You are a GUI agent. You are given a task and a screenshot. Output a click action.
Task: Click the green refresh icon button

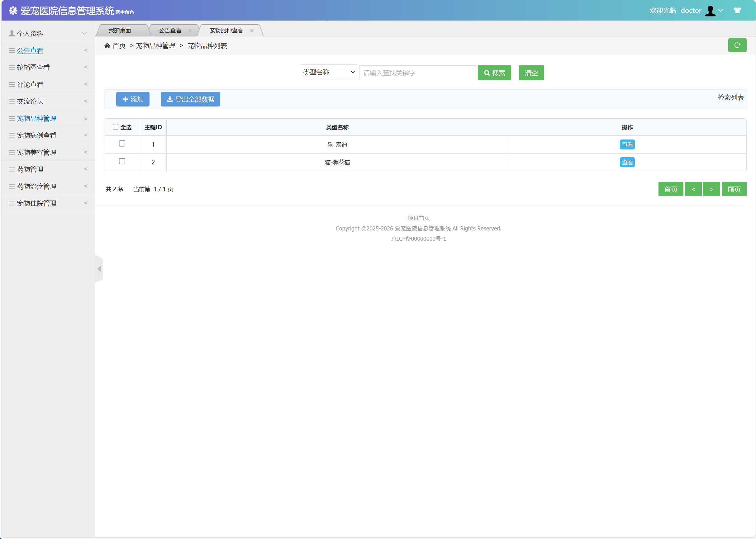(x=737, y=45)
